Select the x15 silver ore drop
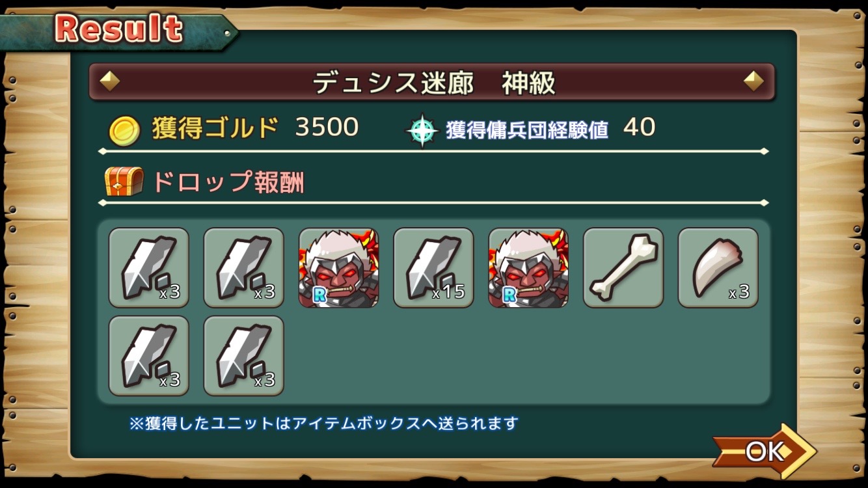 pos(433,267)
